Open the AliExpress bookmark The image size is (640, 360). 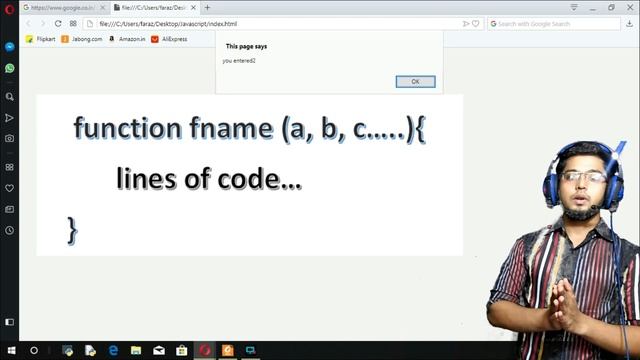point(169,39)
